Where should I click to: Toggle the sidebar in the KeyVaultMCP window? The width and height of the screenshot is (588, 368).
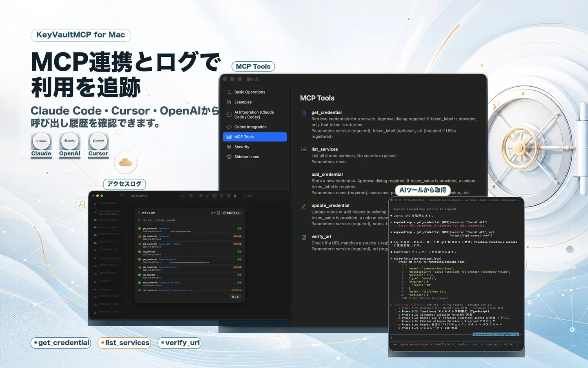pos(122,196)
